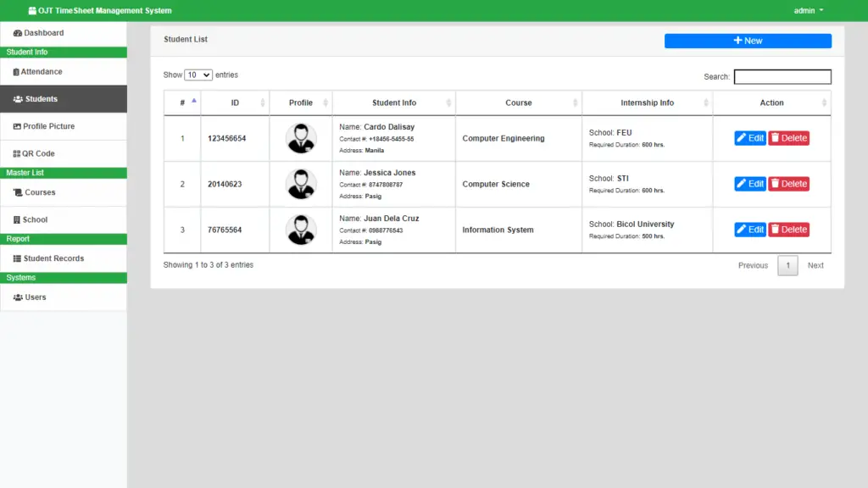The width and height of the screenshot is (868, 488).
Task: Open Student Records under Report
Action: click(x=17, y=258)
